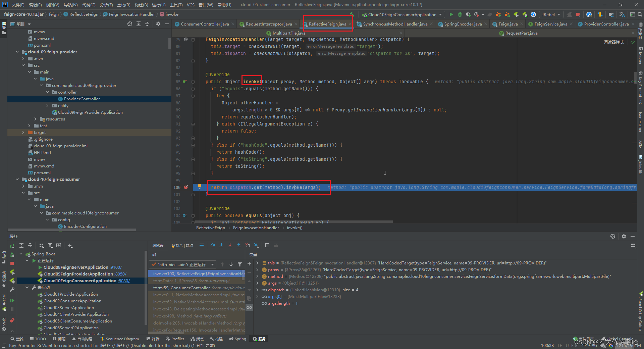
Task: Stop the running application with the red square
Action: 578,14
